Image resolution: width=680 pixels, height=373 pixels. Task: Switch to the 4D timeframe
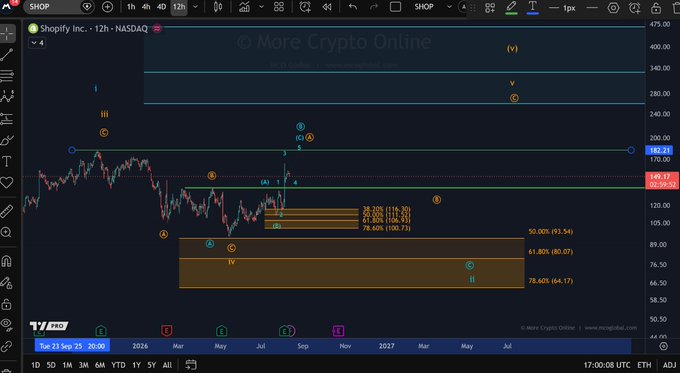pos(161,7)
